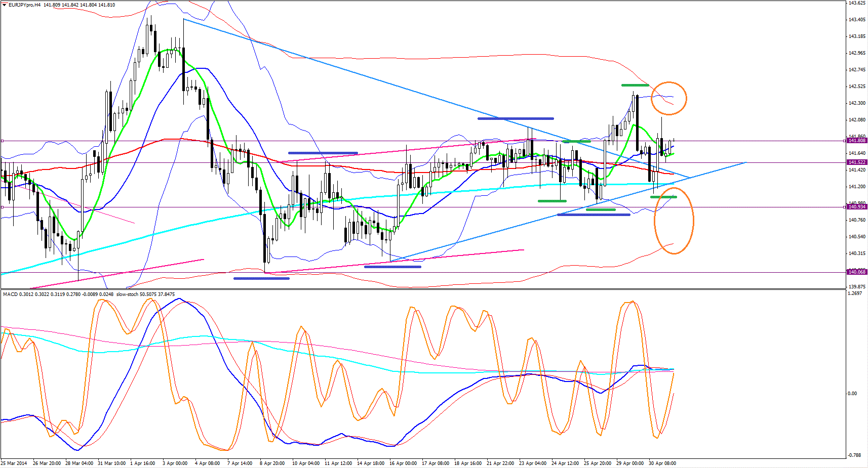Click the 25 Mar 2014 date label
The width and height of the screenshot is (868, 468).
coord(14,463)
